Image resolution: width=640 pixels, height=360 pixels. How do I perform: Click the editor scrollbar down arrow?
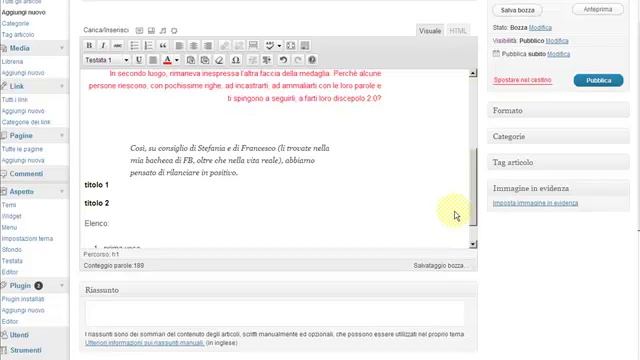pyautogui.click(x=473, y=244)
